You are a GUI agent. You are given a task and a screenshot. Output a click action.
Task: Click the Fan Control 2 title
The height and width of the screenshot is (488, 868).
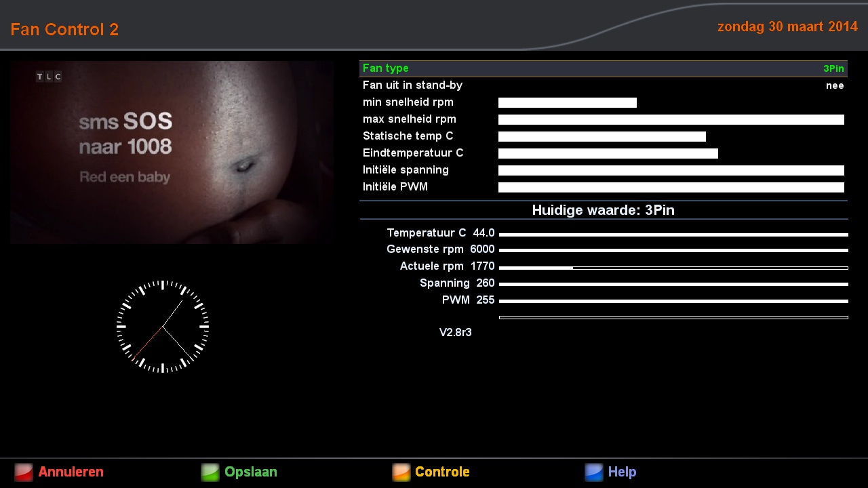64,30
